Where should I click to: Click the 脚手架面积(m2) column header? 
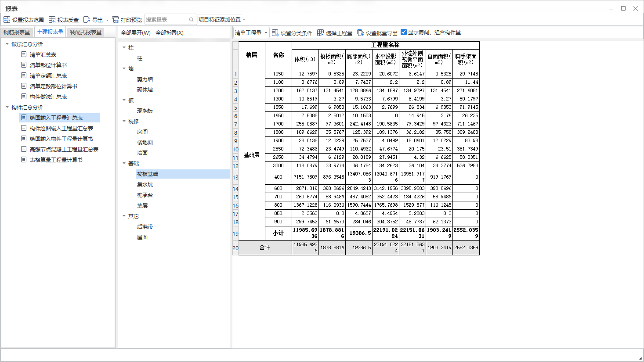466,59
